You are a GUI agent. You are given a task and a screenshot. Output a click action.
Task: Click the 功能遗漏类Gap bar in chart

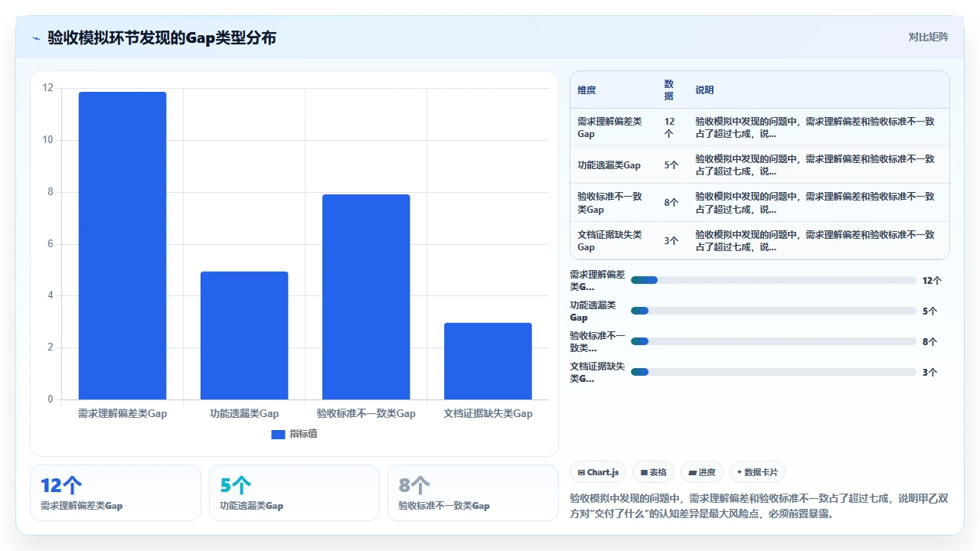pos(244,335)
